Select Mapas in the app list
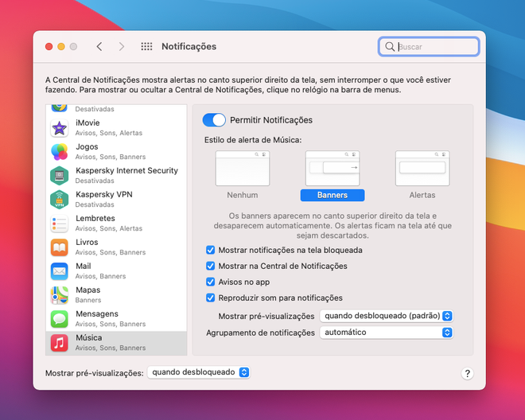 pyautogui.click(x=116, y=295)
